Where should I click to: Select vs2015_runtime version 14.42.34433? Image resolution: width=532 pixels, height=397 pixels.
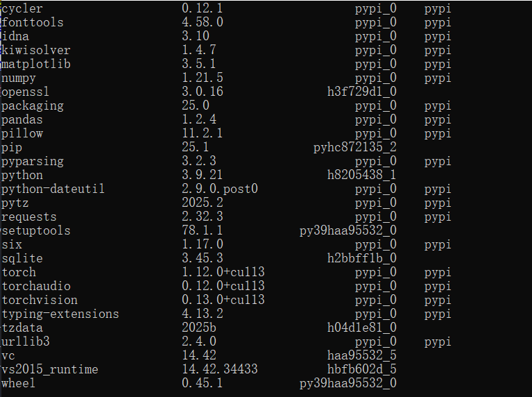point(220,369)
